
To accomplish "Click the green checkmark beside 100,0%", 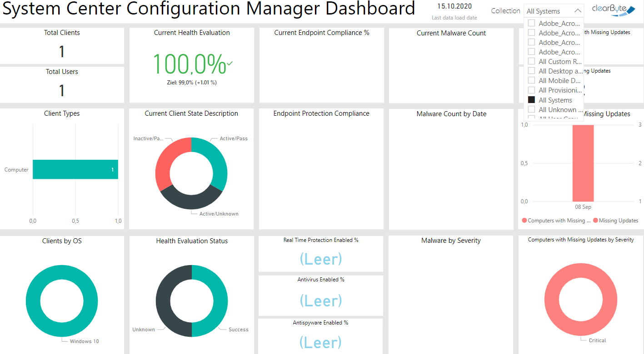I will tap(230, 64).
